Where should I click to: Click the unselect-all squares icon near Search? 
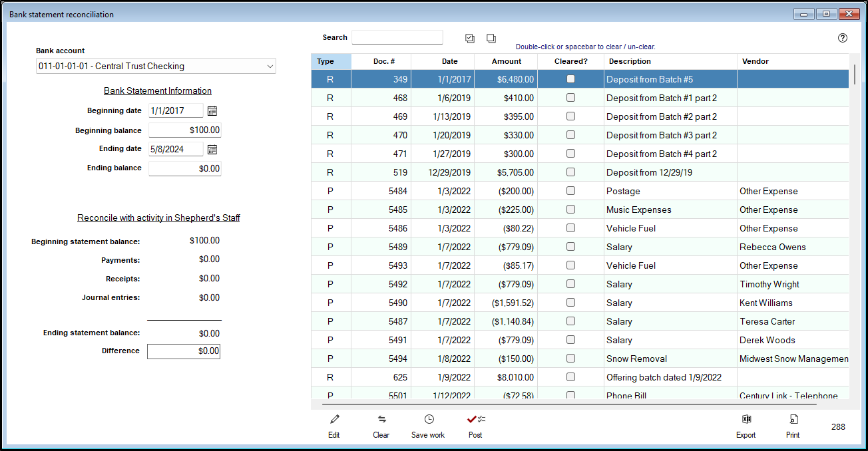(491, 39)
